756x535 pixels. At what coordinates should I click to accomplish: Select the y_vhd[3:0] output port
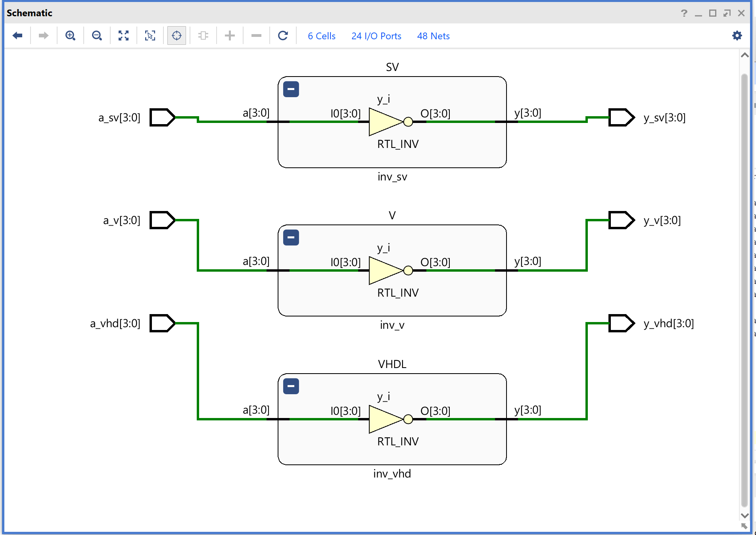tap(621, 323)
